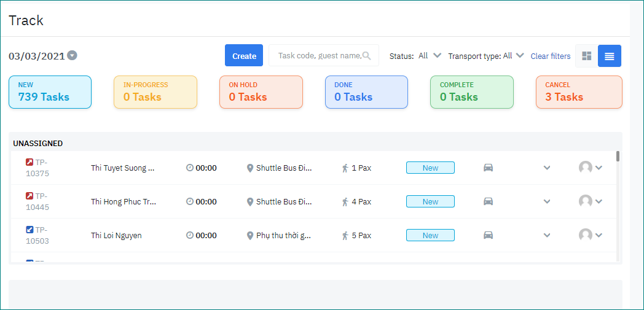Click car icon in TP-10503 row
This screenshot has height=310, width=644.
(488, 235)
